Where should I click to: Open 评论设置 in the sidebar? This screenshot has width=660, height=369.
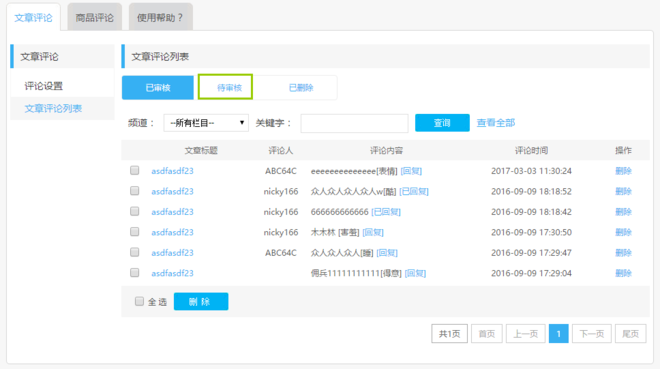click(x=43, y=86)
